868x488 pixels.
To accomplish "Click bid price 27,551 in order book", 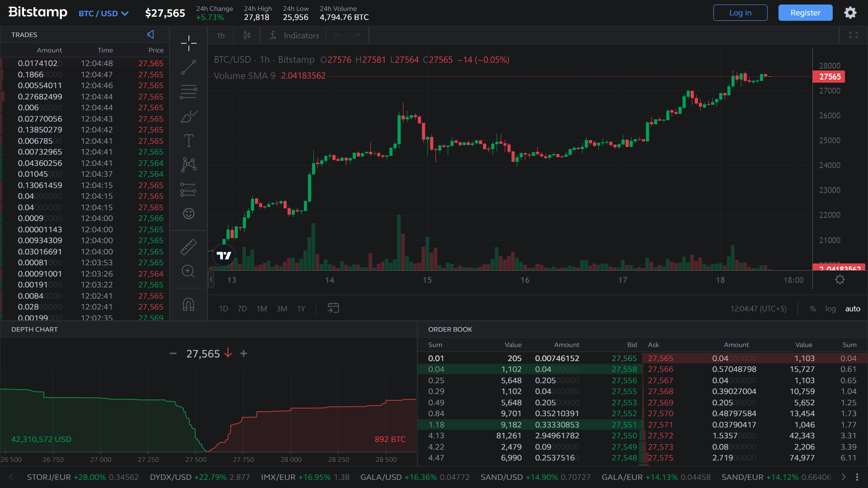I will pos(624,425).
